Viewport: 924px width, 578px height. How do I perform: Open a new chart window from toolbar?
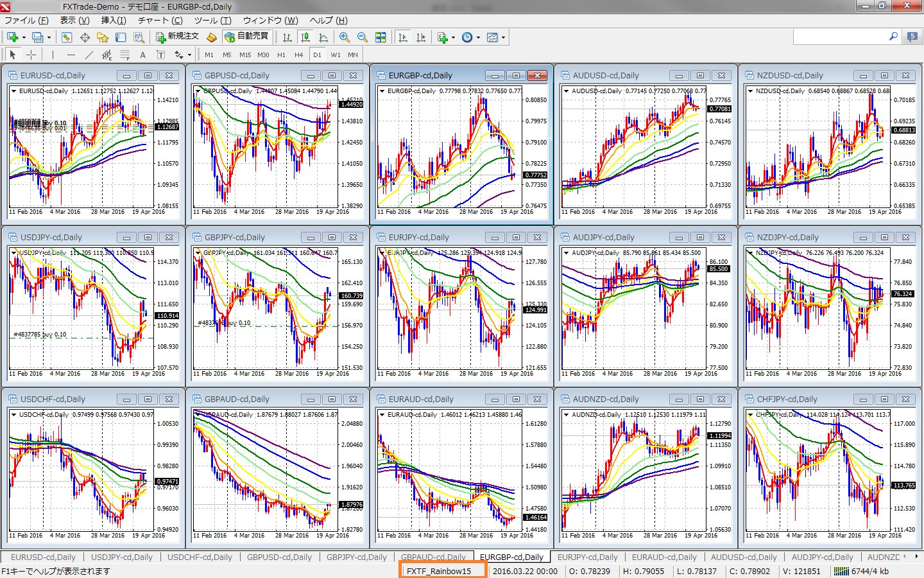12,37
